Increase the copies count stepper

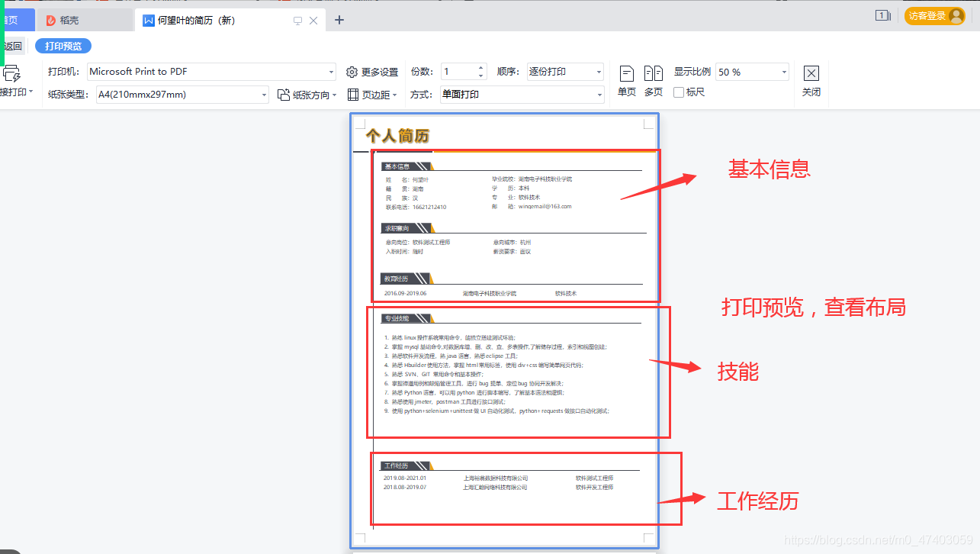coord(481,68)
